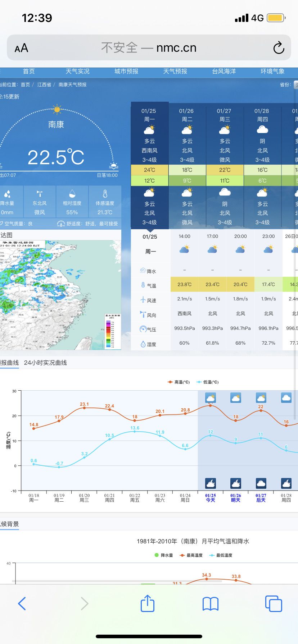Image resolution: width=298 pixels, height=644 pixels.
Task: Toggle the 高温(°C) legend series
Action: (179, 382)
